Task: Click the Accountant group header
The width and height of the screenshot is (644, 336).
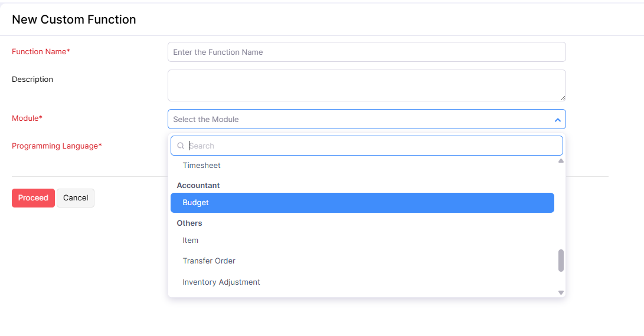Action: pyautogui.click(x=198, y=186)
